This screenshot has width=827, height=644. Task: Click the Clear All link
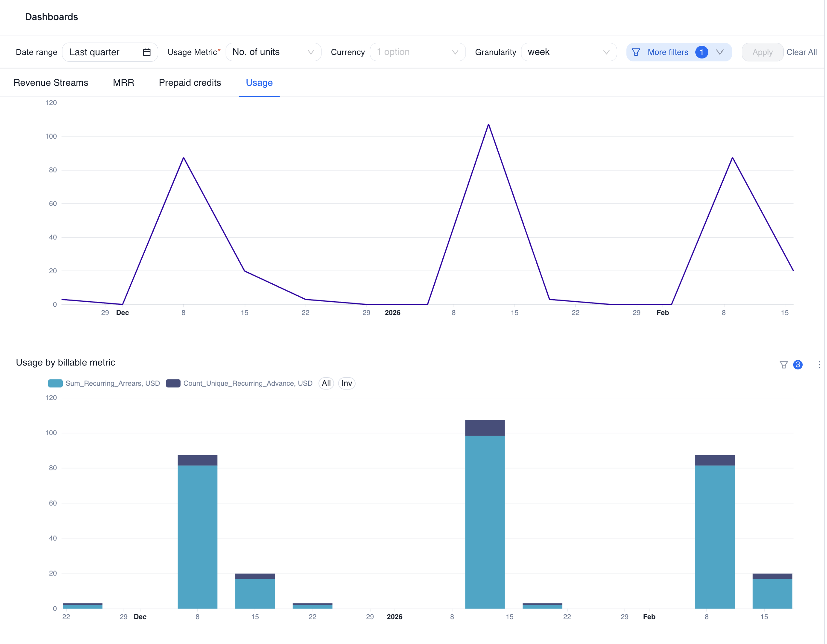point(801,52)
